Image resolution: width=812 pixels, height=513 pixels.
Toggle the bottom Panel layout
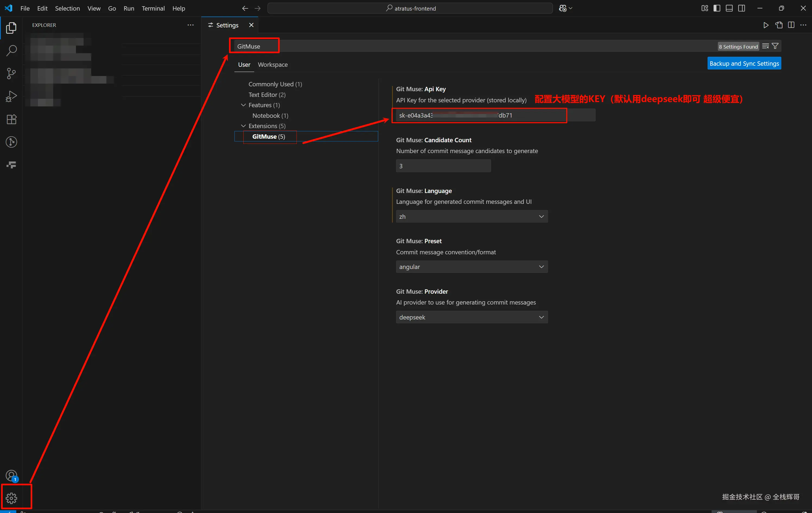click(x=729, y=8)
